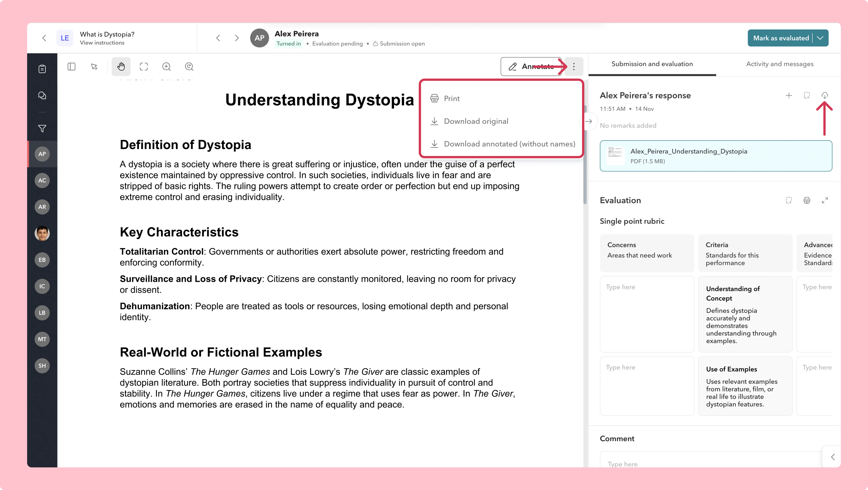
Task: Type in Advanced cell for Use of Examples
Action: click(x=815, y=386)
